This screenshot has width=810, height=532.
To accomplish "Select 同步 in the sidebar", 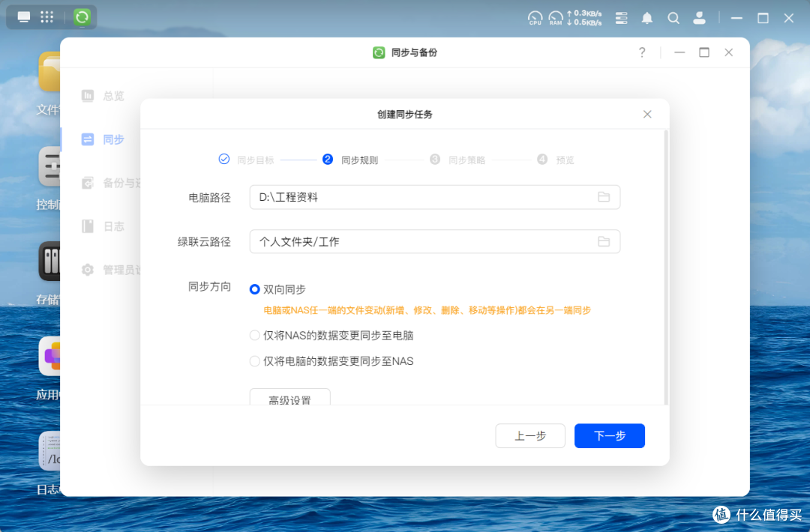I will (x=103, y=139).
